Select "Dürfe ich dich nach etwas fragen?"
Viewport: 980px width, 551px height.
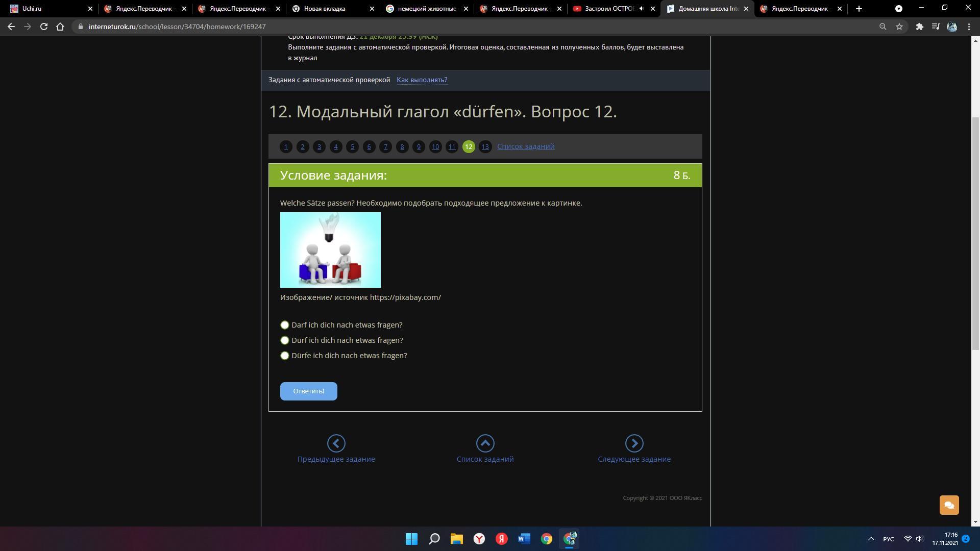[285, 356]
